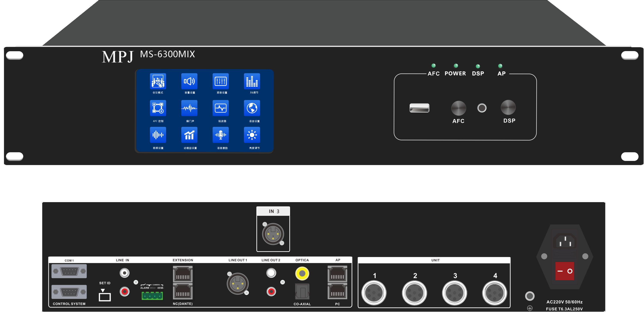Select the 语言设置 globe language icon
The height and width of the screenshot is (312, 644).
point(252,108)
